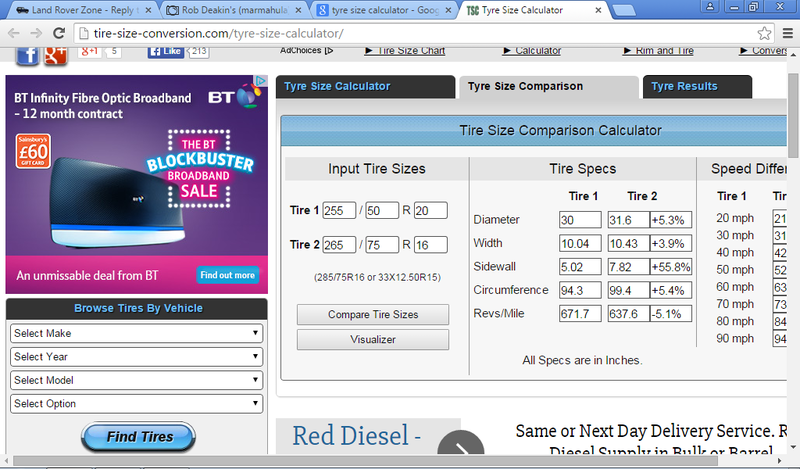Switch to tyre size calculator Google tab
This screenshot has height=469, width=800.
383,10
